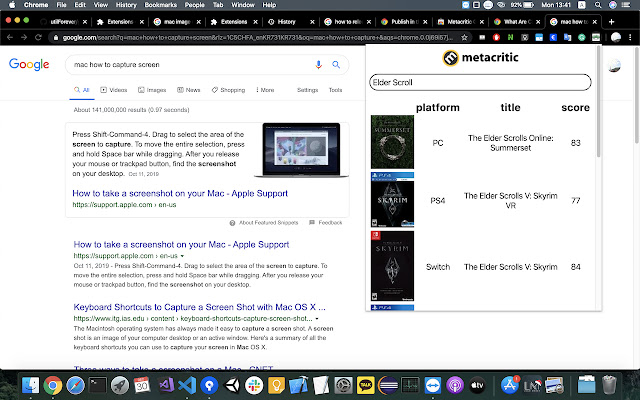Click the Metacritic logo in the popup
This screenshot has height=400, width=640.
click(x=480, y=58)
